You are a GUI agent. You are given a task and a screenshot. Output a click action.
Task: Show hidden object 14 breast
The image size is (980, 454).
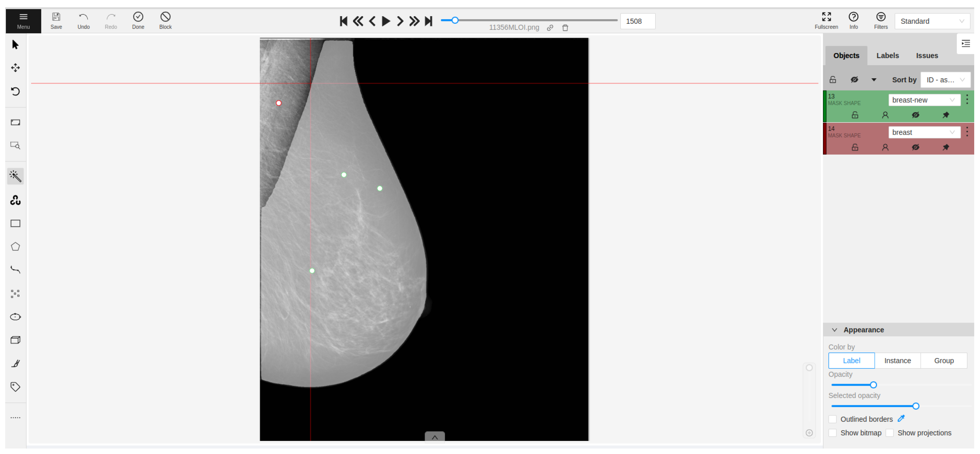coord(915,147)
